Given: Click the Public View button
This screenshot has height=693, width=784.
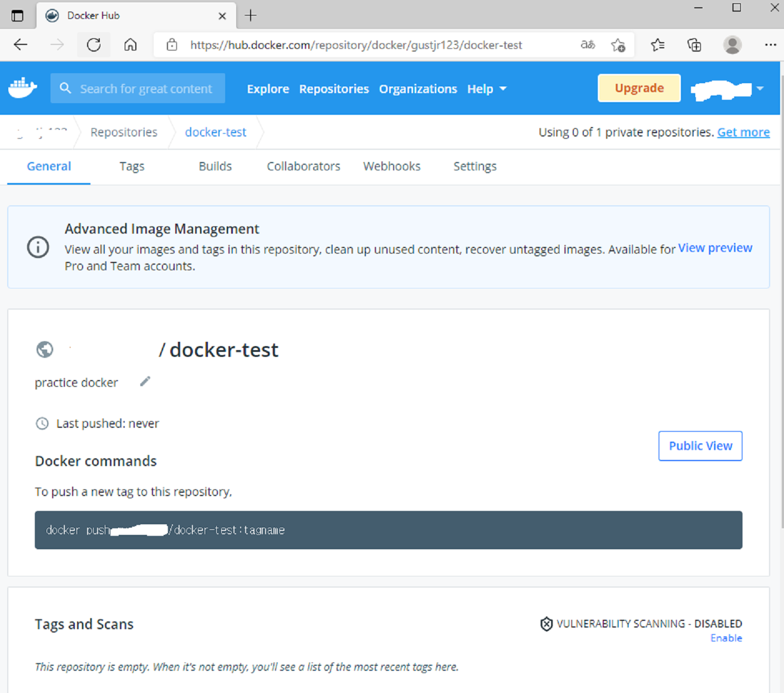Looking at the screenshot, I should [700, 446].
